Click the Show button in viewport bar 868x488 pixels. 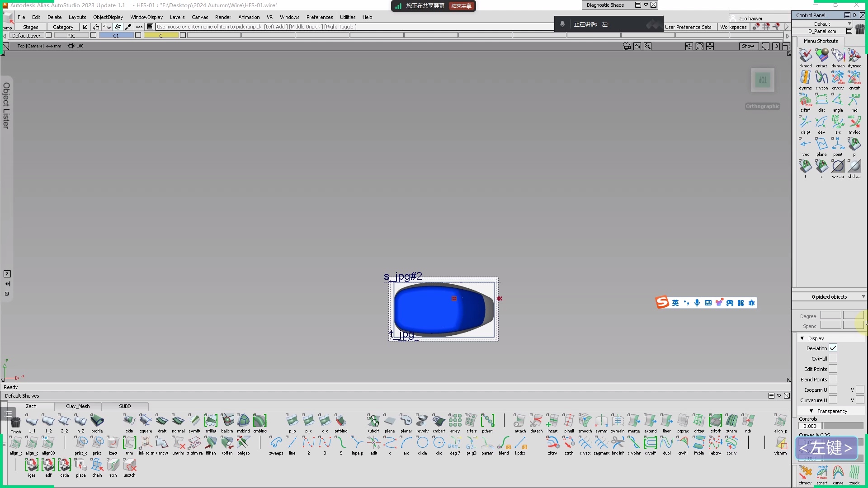pyautogui.click(x=748, y=46)
